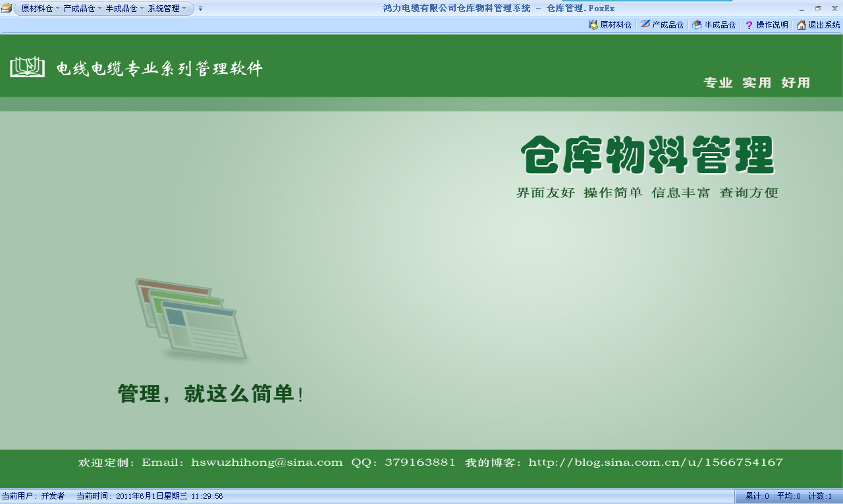Restore down the application window
Viewport: 843px width, 504px height.
coord(818,9)
